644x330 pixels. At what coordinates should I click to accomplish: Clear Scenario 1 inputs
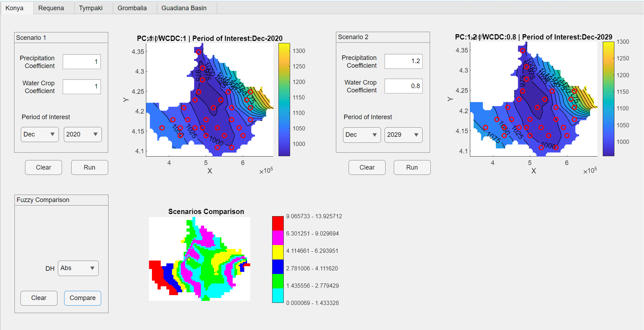pyautogui.click(x=43, y=167)
